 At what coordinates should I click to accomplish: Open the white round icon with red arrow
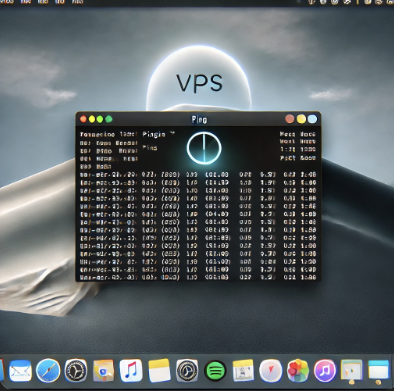tap(270, 371)
